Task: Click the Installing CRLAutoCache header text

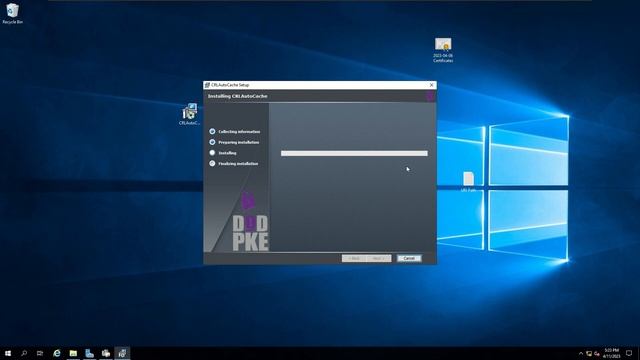Action: click(x=238, y=96)
